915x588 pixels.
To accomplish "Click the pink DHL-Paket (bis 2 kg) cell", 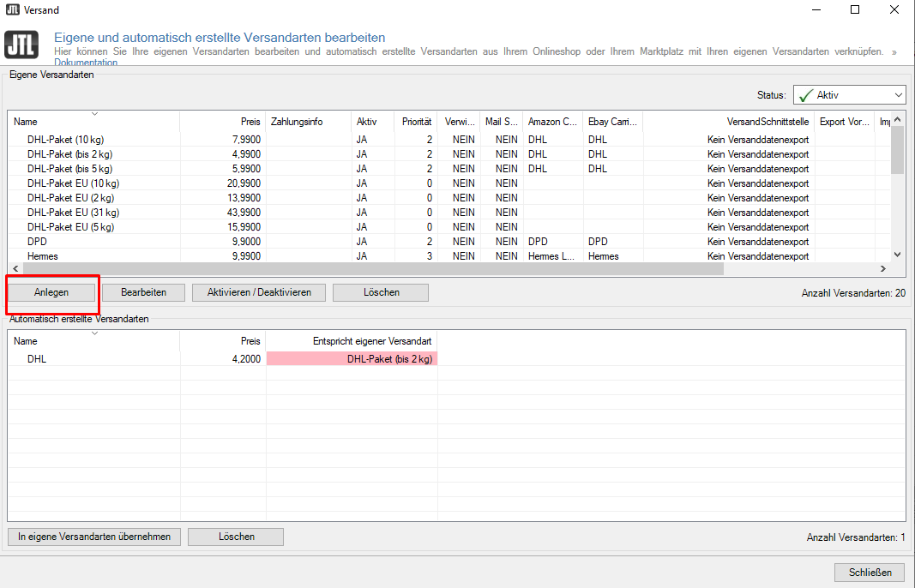I will click(x=352, y=359).
